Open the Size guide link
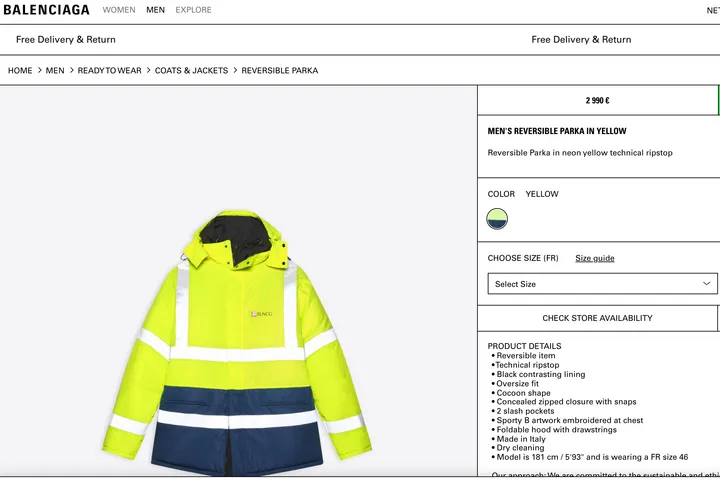The height and width of the screenshot is (487, 720). pos(594,258)
